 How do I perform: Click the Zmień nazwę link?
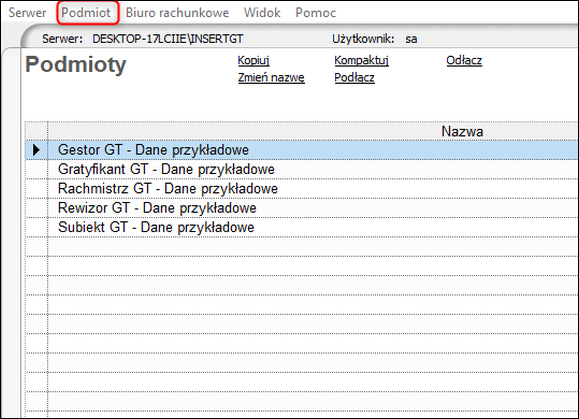271,78
